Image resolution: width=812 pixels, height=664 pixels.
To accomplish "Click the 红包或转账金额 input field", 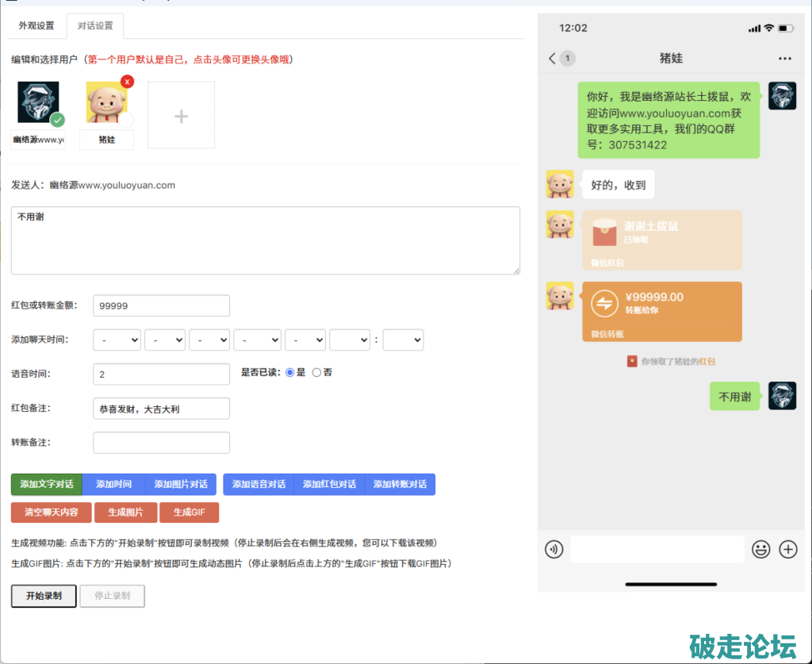I will 161,305.
